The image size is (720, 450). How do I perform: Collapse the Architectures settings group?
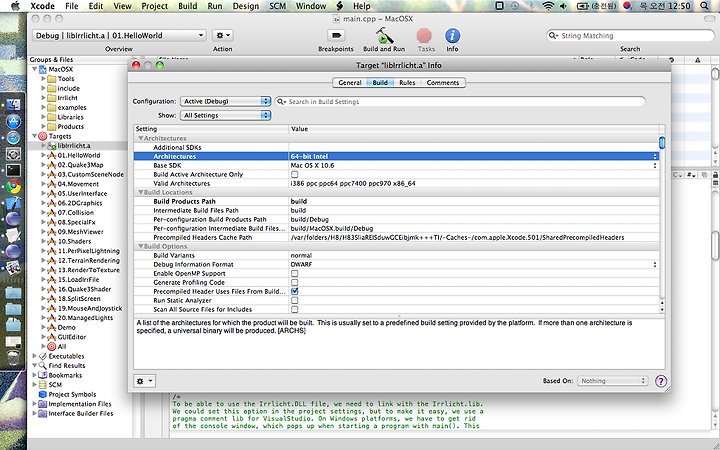(x=141, y=138)
